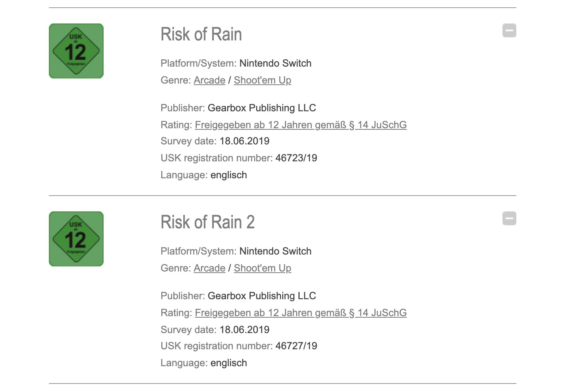566x392 pixels.
Task: Click Nintendo Switch platform text for Risk of Rain
Action: coord(275,63)
